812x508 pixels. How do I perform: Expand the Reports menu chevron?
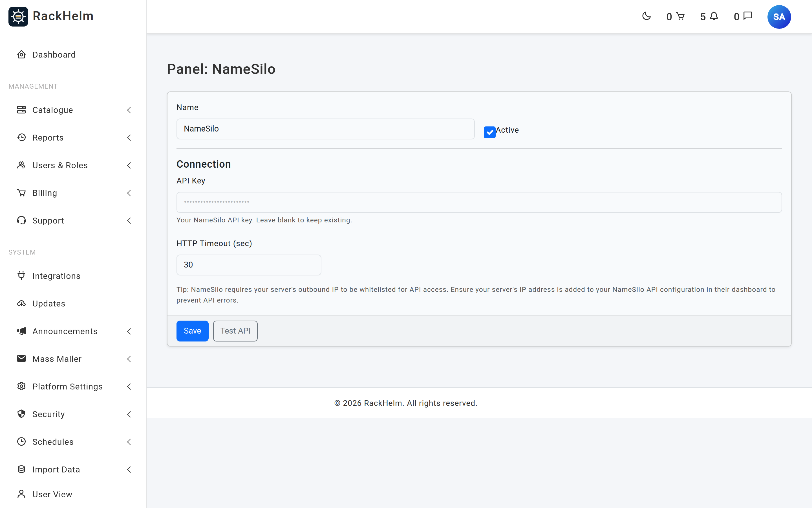click(x=129, y=137)
